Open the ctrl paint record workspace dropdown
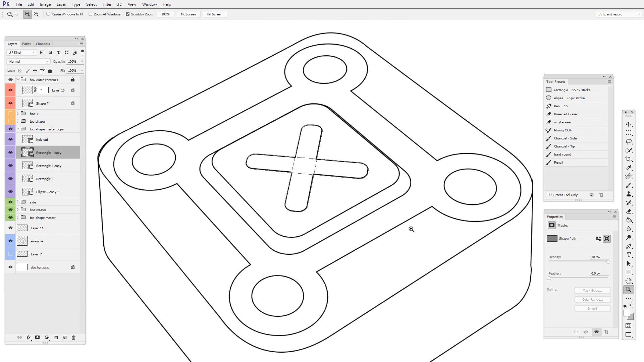Viewport: 644px width, 362px height. pyautogui.click(x=619, y=14)
